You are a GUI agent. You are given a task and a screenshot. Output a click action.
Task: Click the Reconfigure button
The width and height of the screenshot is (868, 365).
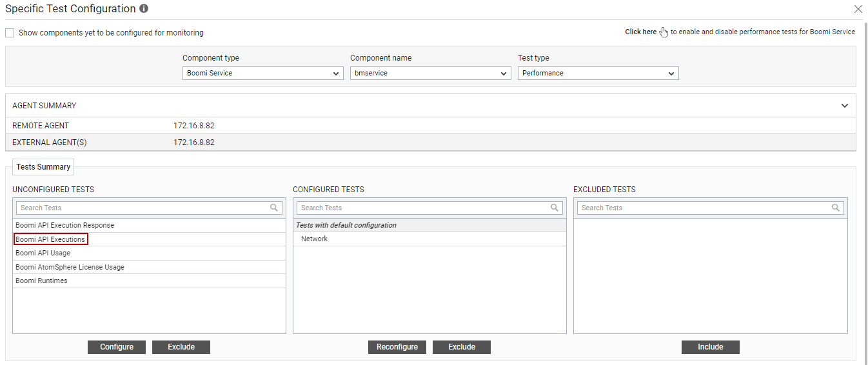pyautogui.click(x=397, y=347)
